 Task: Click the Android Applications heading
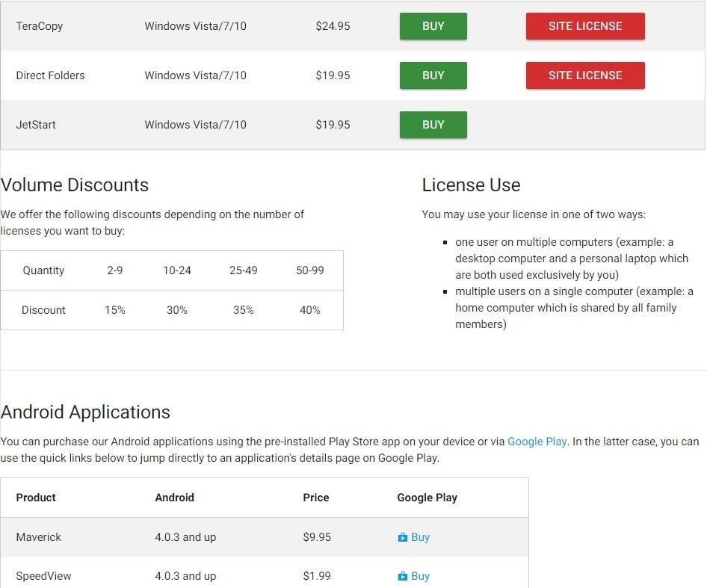coord(85,412)
